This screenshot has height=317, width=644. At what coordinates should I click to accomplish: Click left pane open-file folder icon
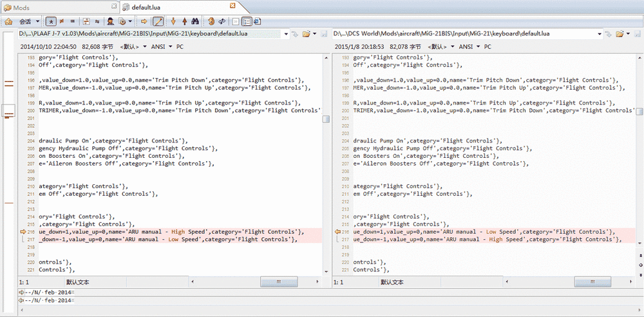tap(306, 34)
